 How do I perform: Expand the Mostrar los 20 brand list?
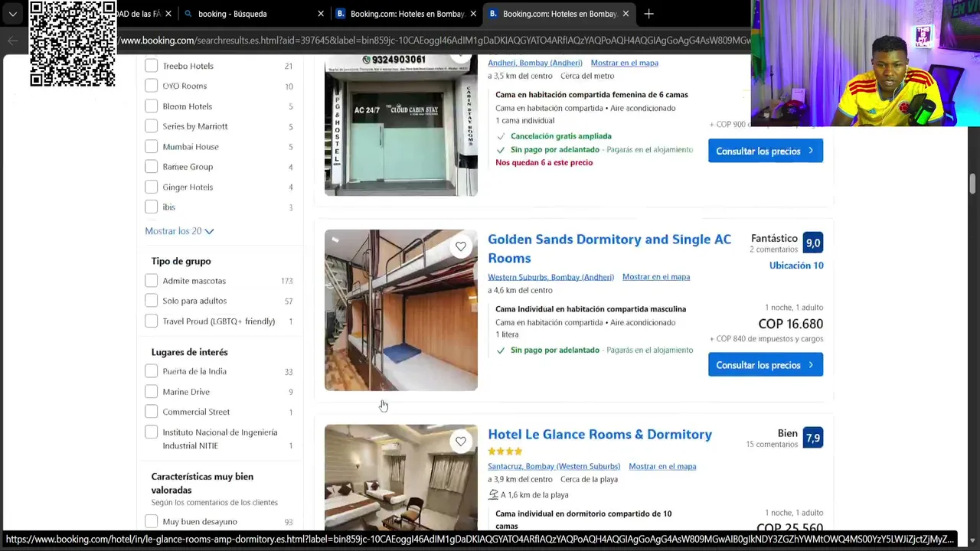(x=179, y=231)
